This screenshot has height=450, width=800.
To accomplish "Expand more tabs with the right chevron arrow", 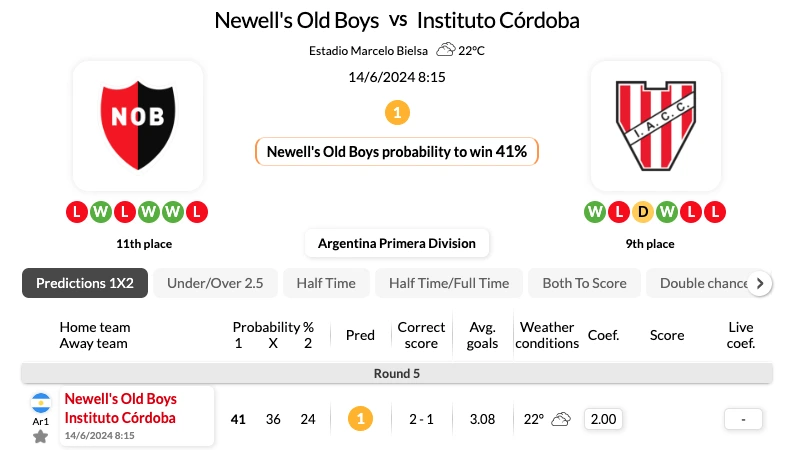I will coord(760,283).
